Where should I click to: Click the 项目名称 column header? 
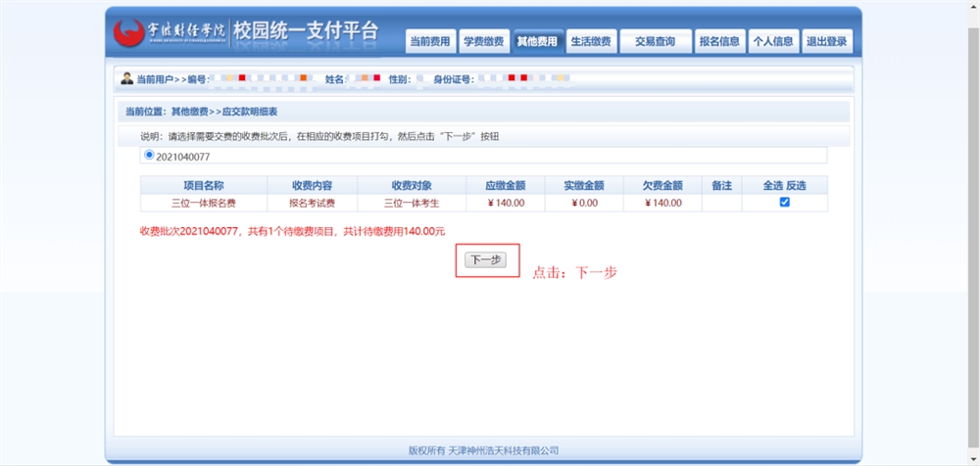click(x=204, y=186)
